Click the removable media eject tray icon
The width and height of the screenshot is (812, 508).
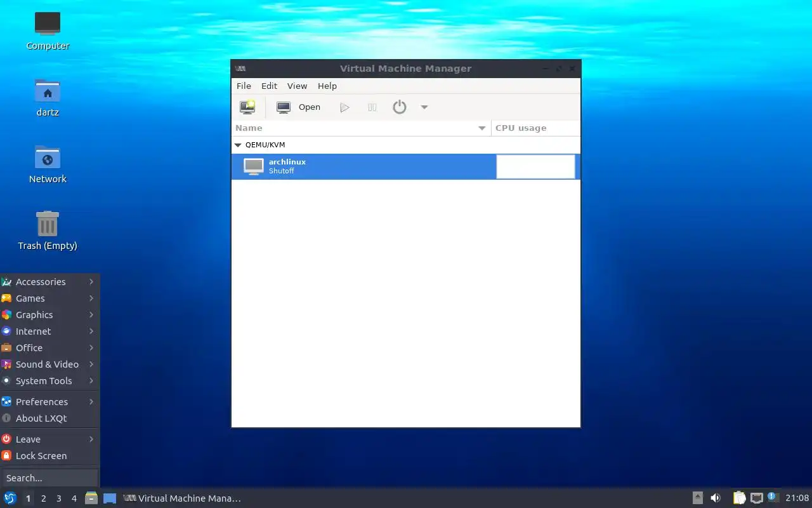click(x=698, y=498)
